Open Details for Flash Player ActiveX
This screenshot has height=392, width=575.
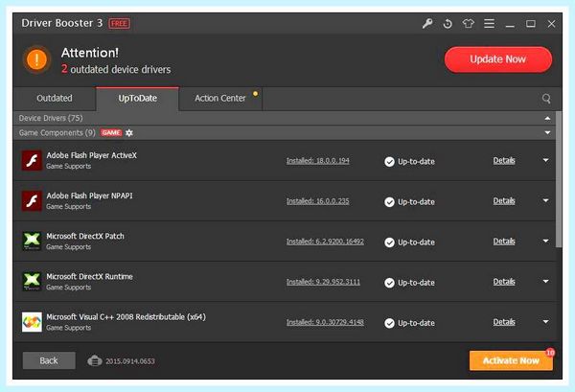coord(504,161)
